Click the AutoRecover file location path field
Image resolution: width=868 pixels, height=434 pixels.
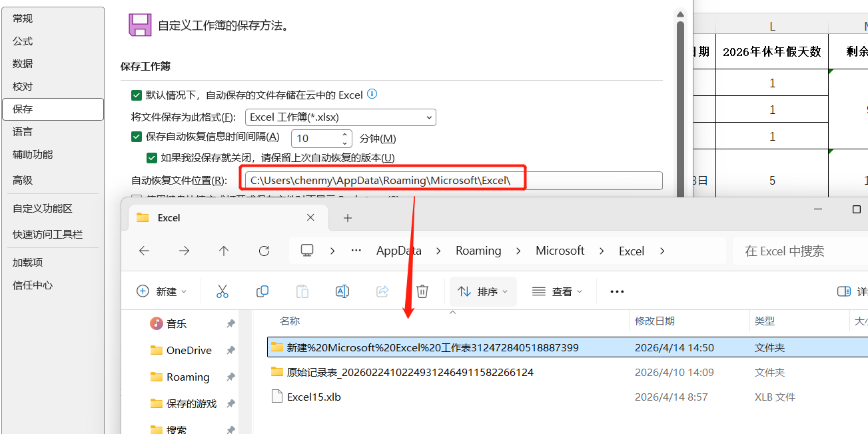point(454,180)
